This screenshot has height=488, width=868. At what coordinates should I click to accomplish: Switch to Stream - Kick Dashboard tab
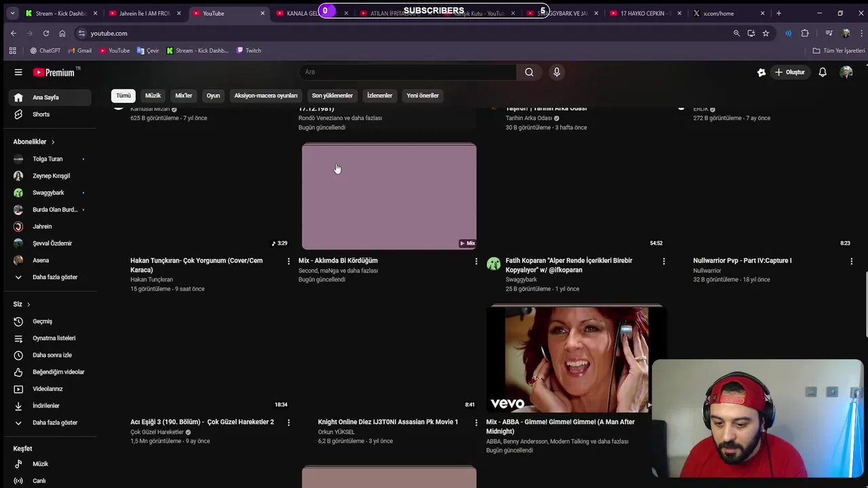60,13
